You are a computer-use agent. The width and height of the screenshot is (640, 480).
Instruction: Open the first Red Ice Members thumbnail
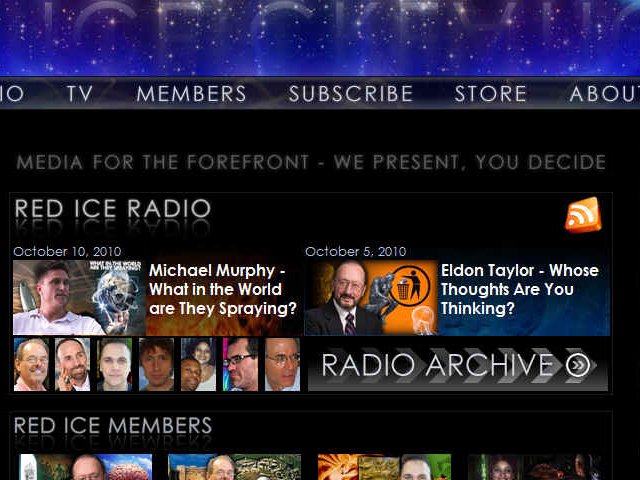pyautogui.click(x=85, y=467)
